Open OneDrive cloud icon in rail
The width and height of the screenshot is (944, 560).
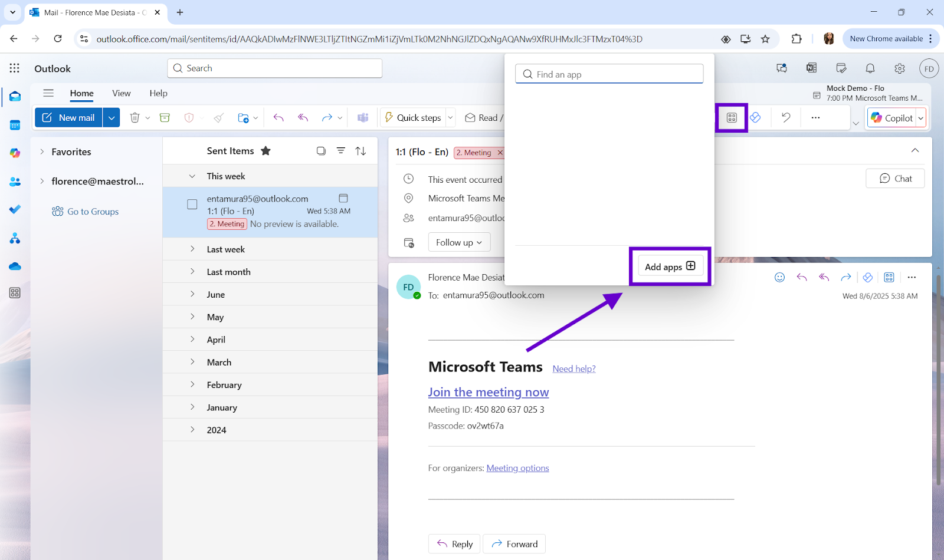coord(15,266)
